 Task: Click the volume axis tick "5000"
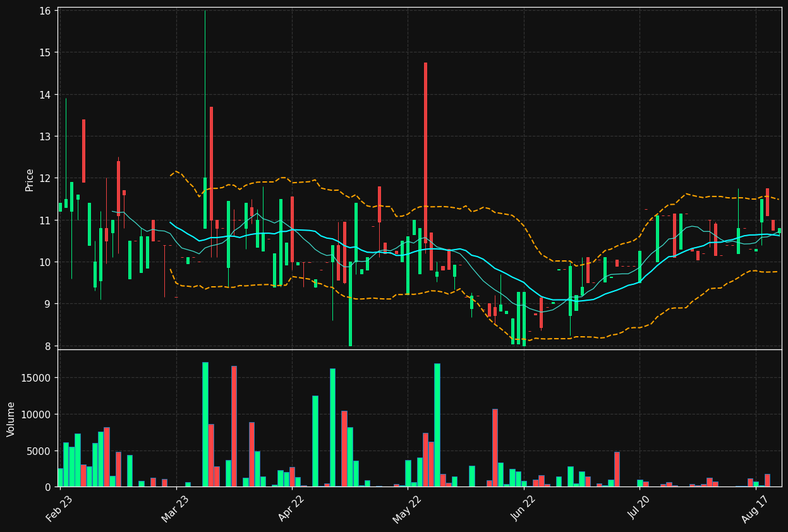click(40, 451)
